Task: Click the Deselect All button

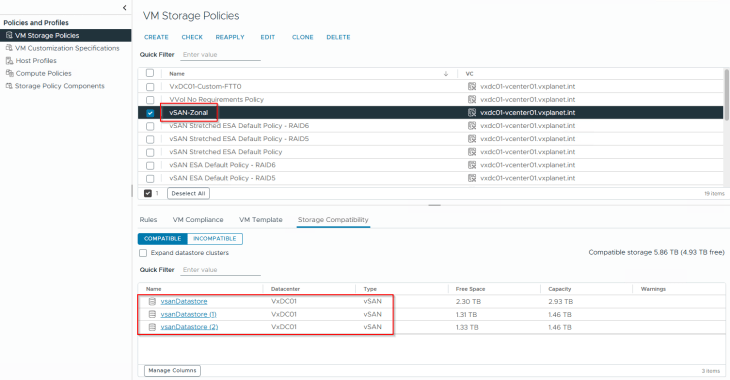Action: coord(188,193)
